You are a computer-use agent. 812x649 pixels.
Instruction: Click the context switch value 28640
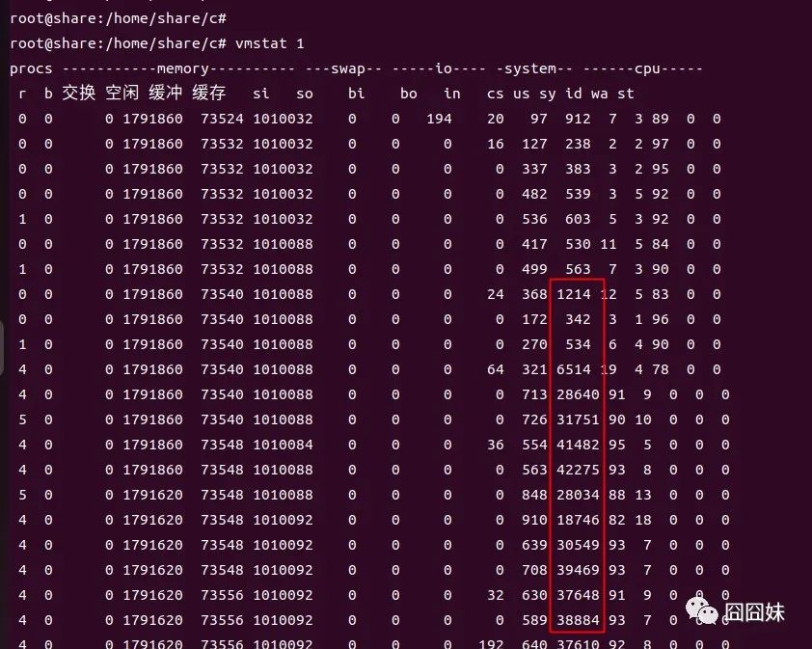click(578, 394)
